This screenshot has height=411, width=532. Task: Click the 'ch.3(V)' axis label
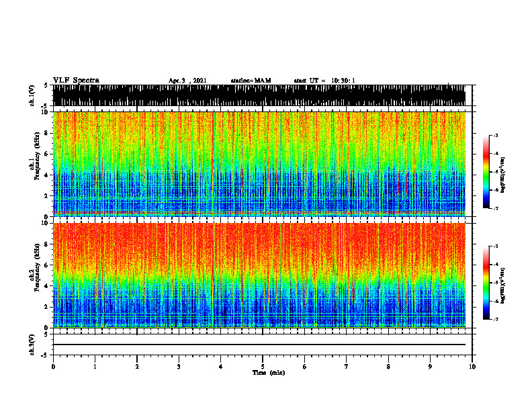(x=32, y=345)
